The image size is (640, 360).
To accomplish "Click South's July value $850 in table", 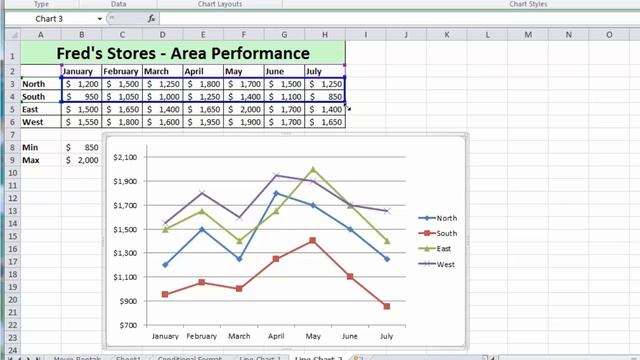I will point(325,97).
